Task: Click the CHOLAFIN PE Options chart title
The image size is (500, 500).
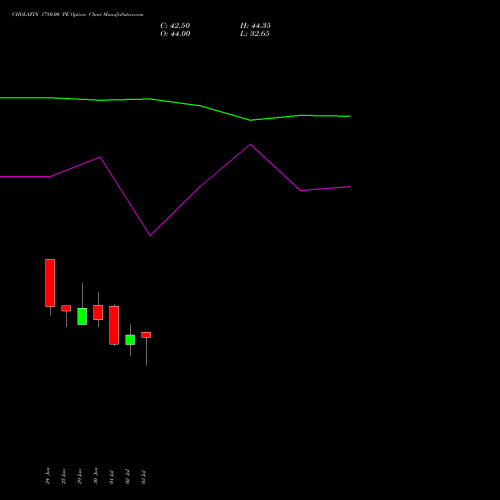Action: coord(78,15)
